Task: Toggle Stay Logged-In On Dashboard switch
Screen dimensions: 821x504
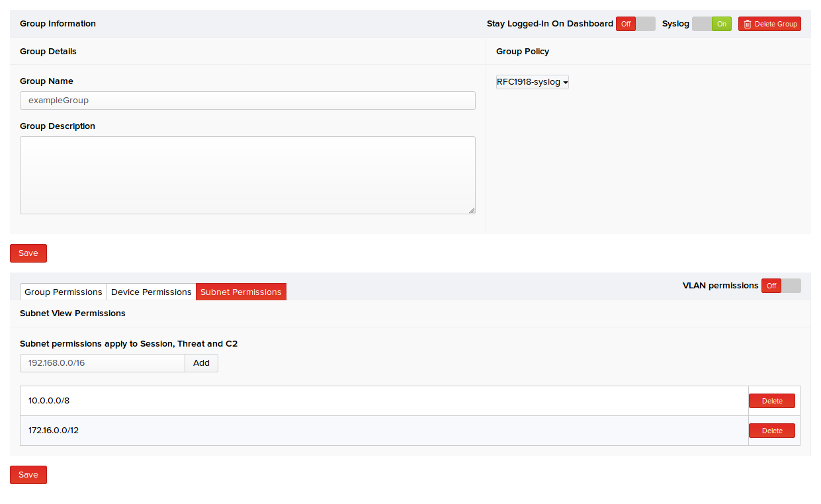Action: tap(636, 24)
